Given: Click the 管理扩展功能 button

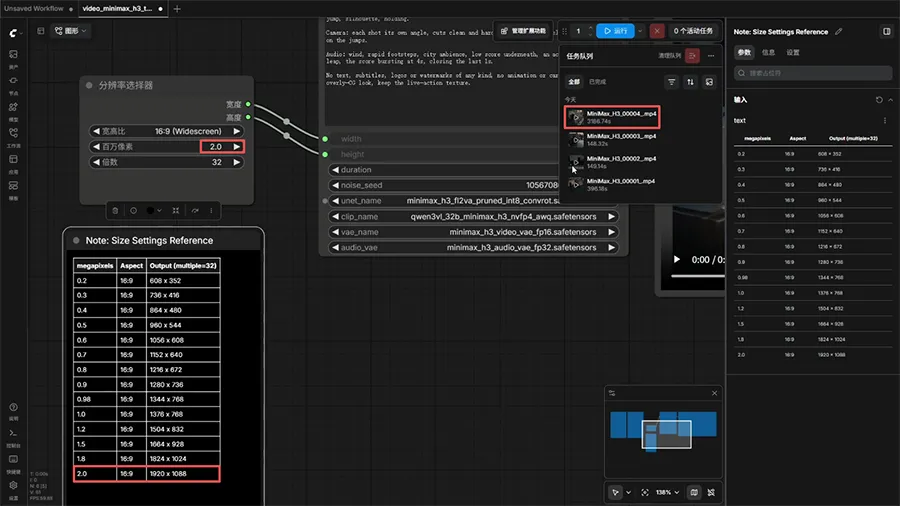Looking at the screenshot, I should (523, 31).
